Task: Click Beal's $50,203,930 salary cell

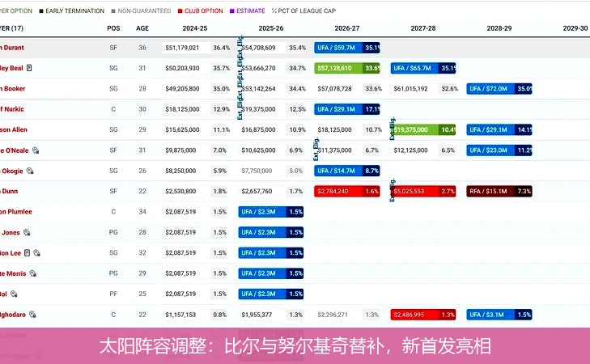Action: pos(182,68)
